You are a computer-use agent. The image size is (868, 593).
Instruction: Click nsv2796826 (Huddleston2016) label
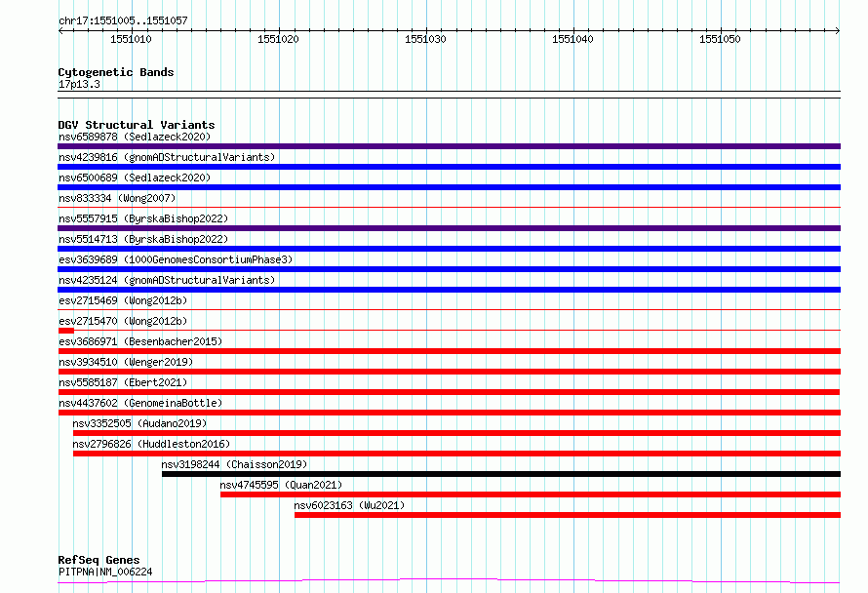151,444
